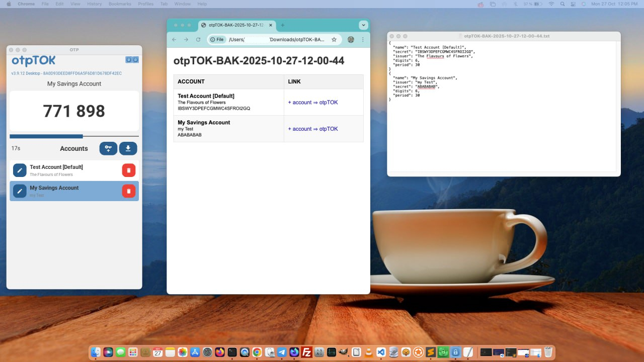
Task: Click the export accounts download icon
Action: pos(128,148)
